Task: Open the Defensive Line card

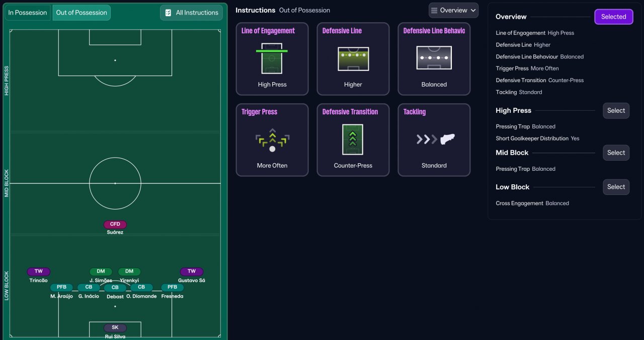Action: [353, 59]
